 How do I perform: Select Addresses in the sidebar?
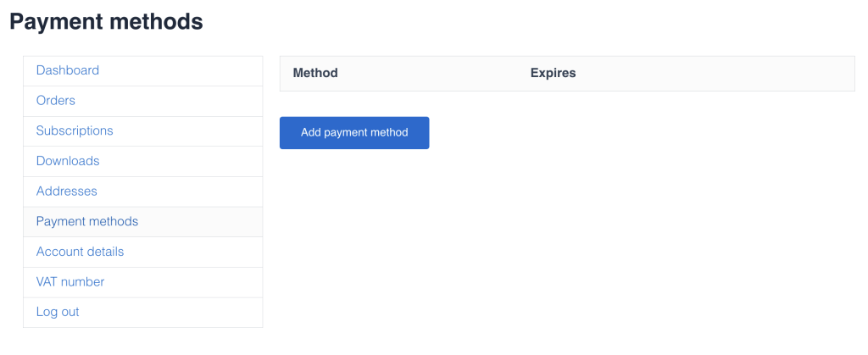[x=67, y=191]
